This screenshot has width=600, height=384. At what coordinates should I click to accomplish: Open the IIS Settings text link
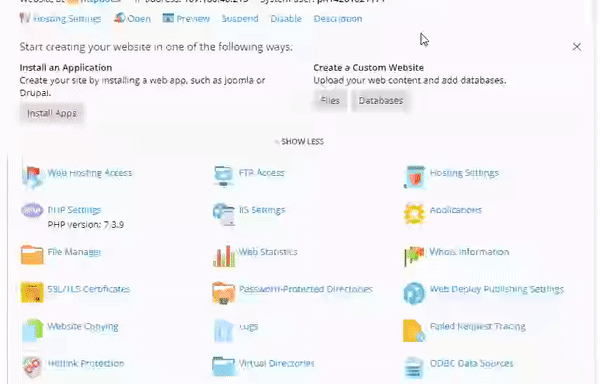[x=262, y=210]
